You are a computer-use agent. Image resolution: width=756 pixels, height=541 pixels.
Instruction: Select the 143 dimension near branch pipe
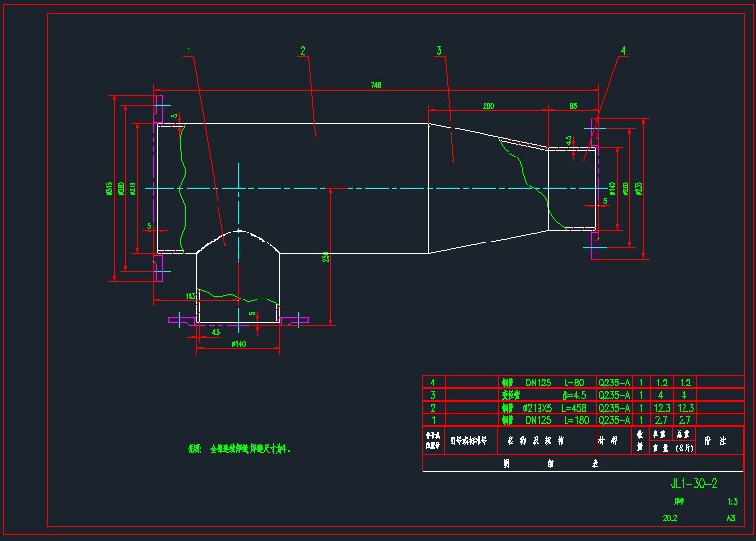point(190,296)
